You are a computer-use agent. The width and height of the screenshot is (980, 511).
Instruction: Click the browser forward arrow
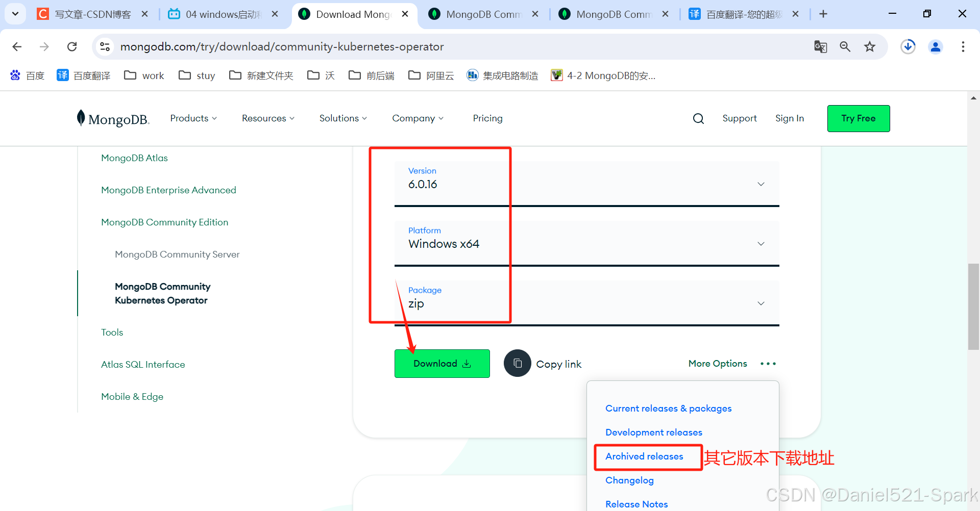(x=44, y=47)
